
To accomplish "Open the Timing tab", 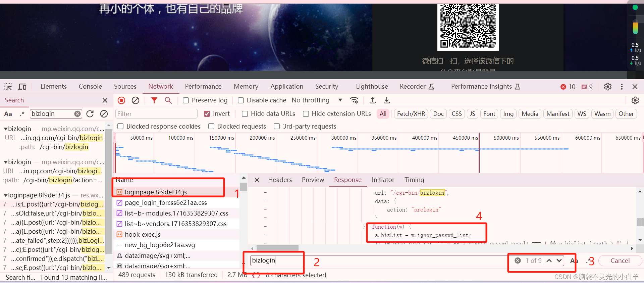I will point(414,180).
